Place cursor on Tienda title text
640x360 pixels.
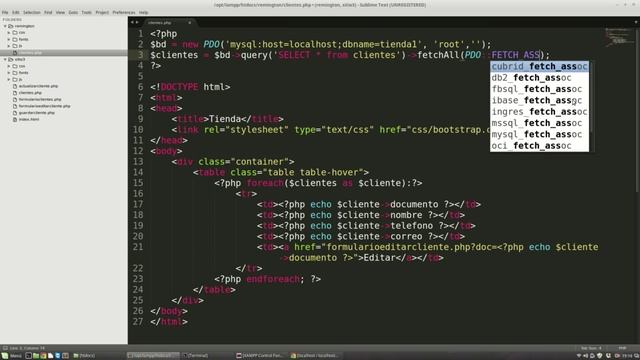point(224,119)
